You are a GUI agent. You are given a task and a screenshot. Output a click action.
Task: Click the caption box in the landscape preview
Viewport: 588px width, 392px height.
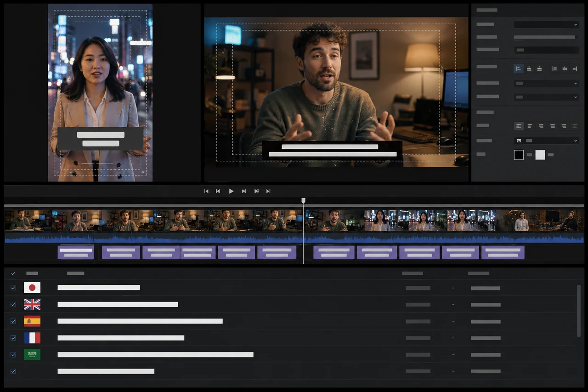[332, 150]
